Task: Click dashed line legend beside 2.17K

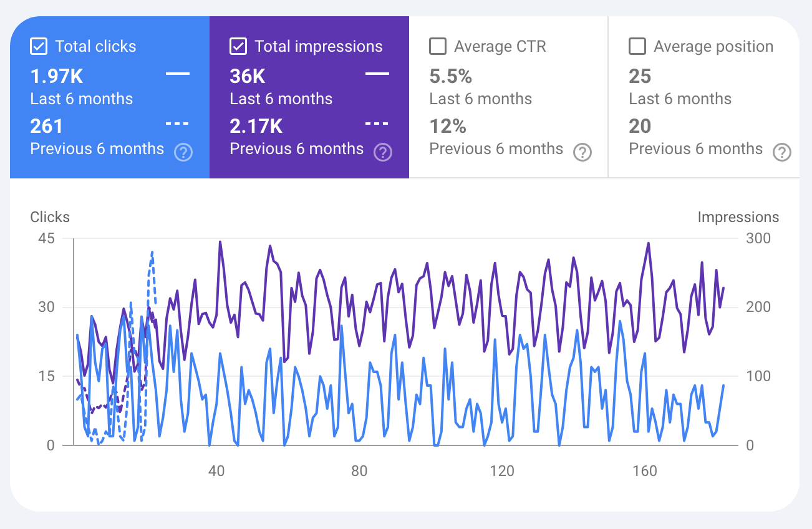Action: [x=377, y=124]
